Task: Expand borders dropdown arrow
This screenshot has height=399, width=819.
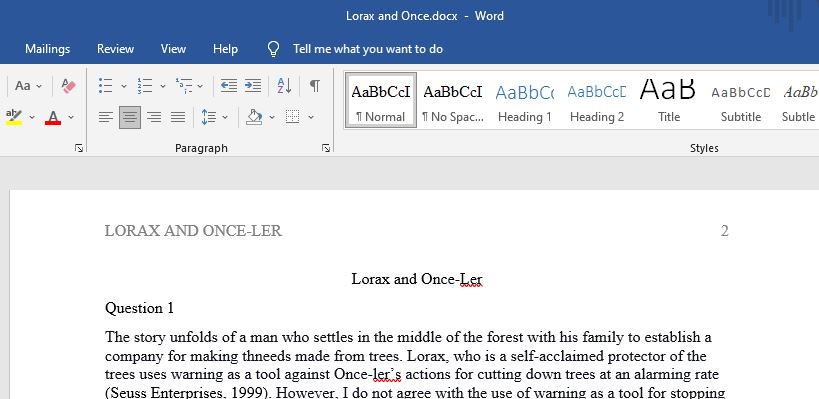Action: coord(311,118)
